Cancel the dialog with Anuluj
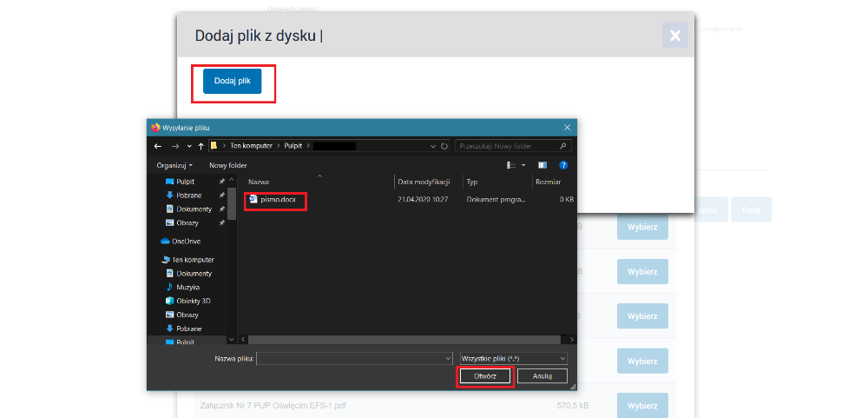 (x=542, y=376)
